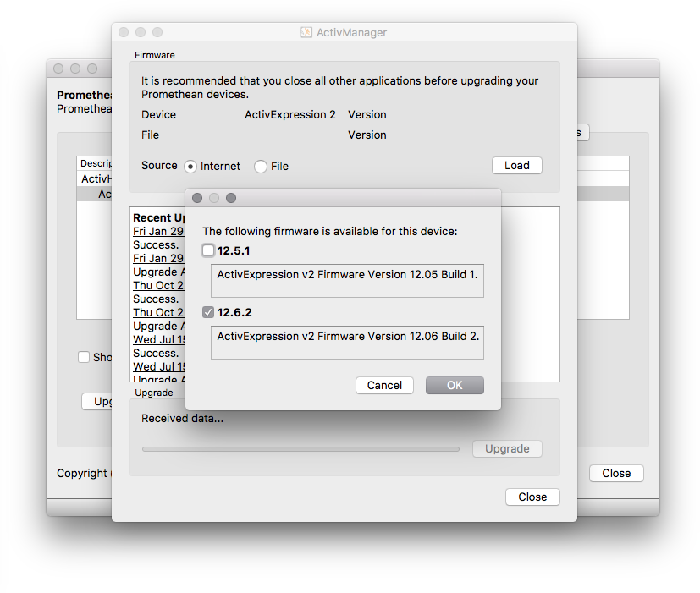Image resolution: width=700 pixels, height=593 pixels.
Task: Click the first Fri Jan 29 log entry
Action: 158,231
